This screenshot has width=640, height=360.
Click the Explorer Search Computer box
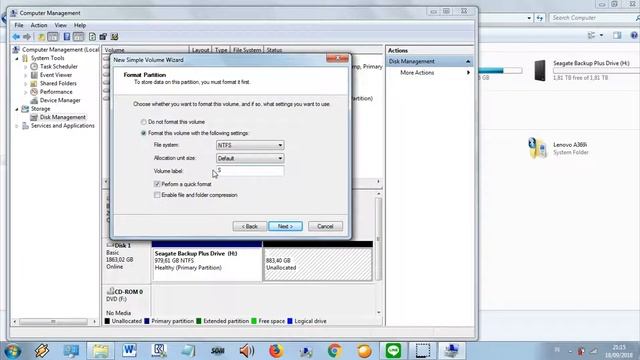point(594,18)
